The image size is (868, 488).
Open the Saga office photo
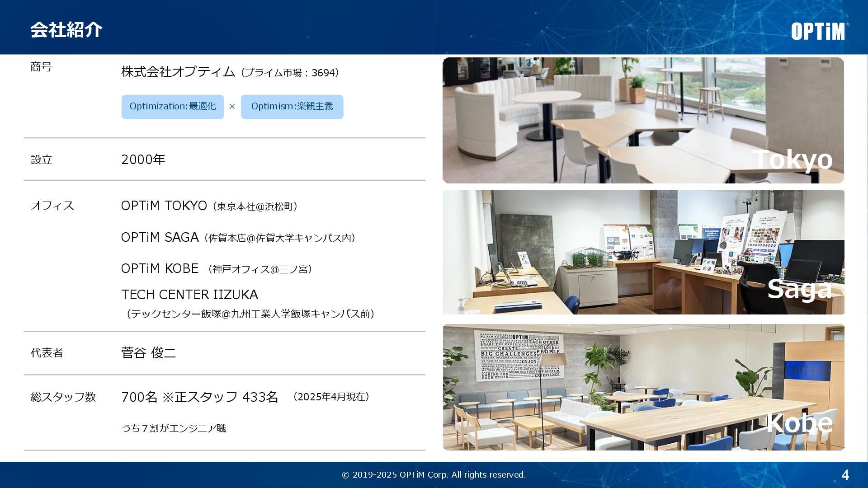(643, 252)
